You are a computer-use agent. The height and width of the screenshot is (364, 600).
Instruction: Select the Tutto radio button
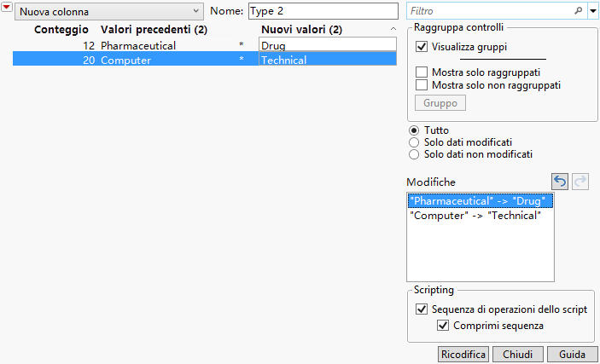pyautogui.click(x=415, y=130)
